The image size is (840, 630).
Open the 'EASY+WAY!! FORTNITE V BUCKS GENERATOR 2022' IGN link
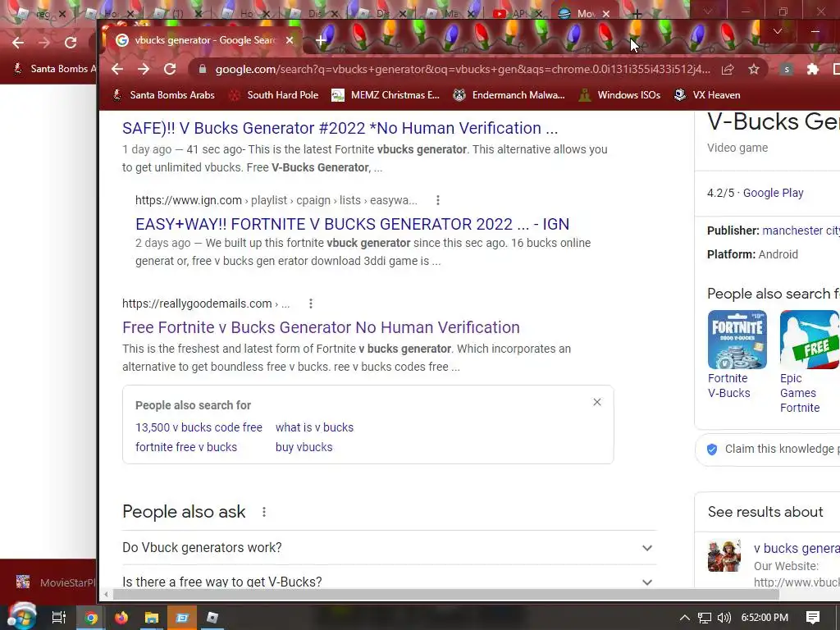[x=352, y=224]
